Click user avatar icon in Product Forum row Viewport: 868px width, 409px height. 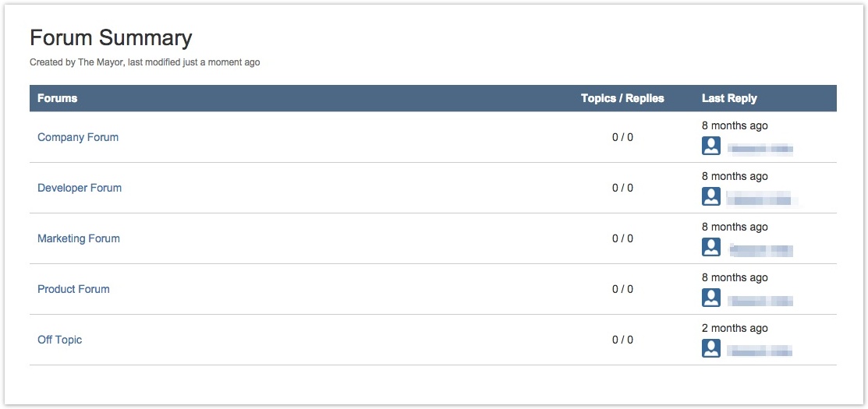(x=710, y=298)
